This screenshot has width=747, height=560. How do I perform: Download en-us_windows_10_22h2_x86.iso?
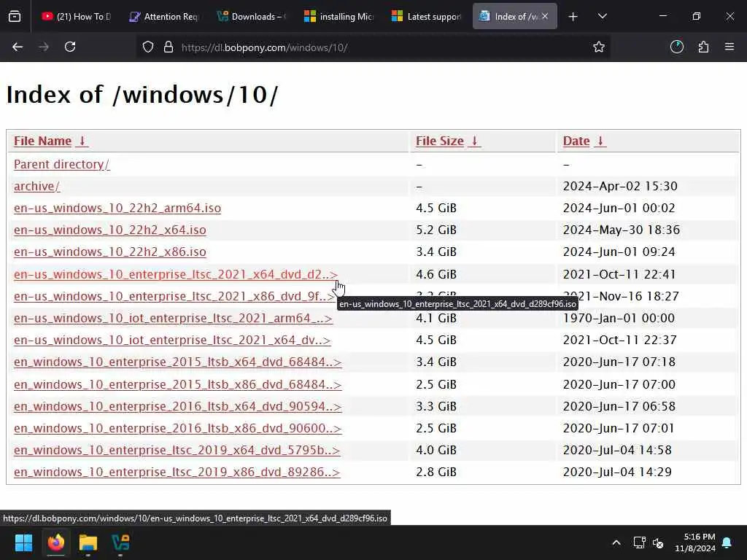point(110,252)
